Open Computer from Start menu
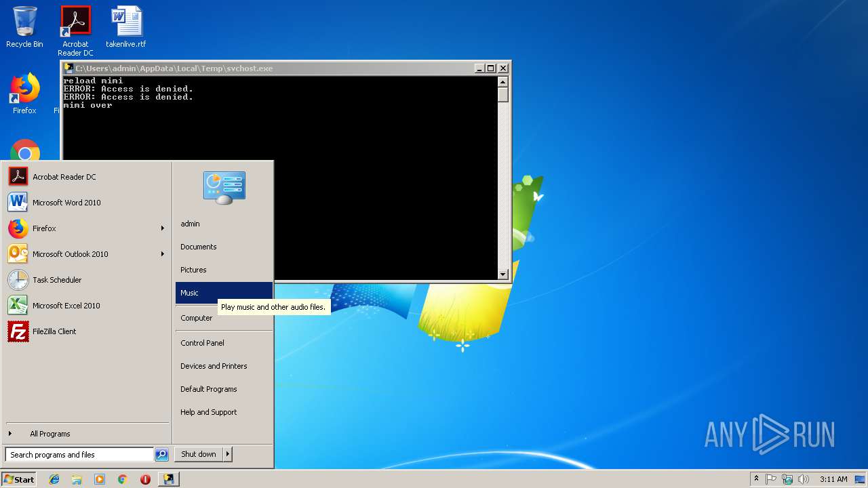Screen dimensions: 868x488 pos(224,318)
